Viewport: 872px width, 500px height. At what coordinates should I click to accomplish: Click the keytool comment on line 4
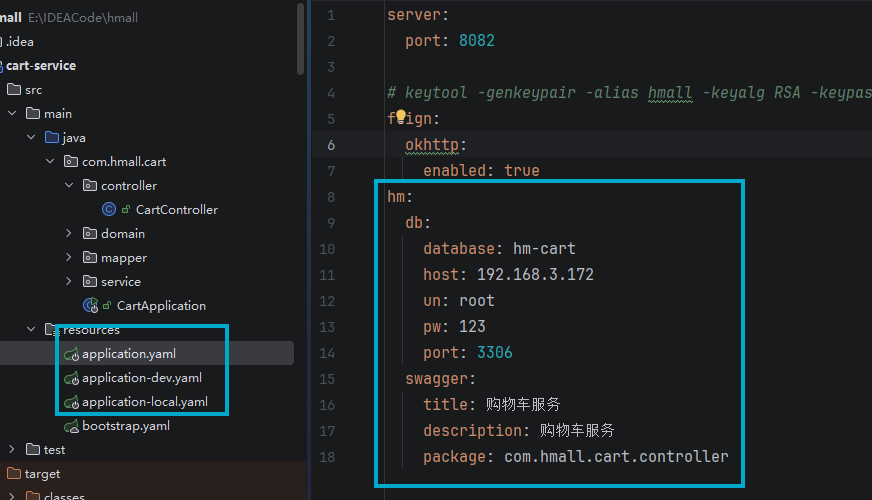(x=630, y=92)
